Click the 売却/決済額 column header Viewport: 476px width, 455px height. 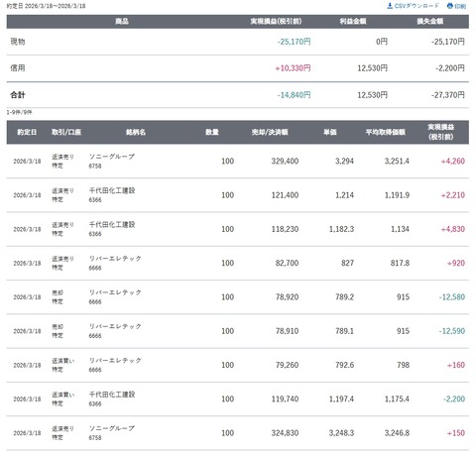[x=270, y=132]
